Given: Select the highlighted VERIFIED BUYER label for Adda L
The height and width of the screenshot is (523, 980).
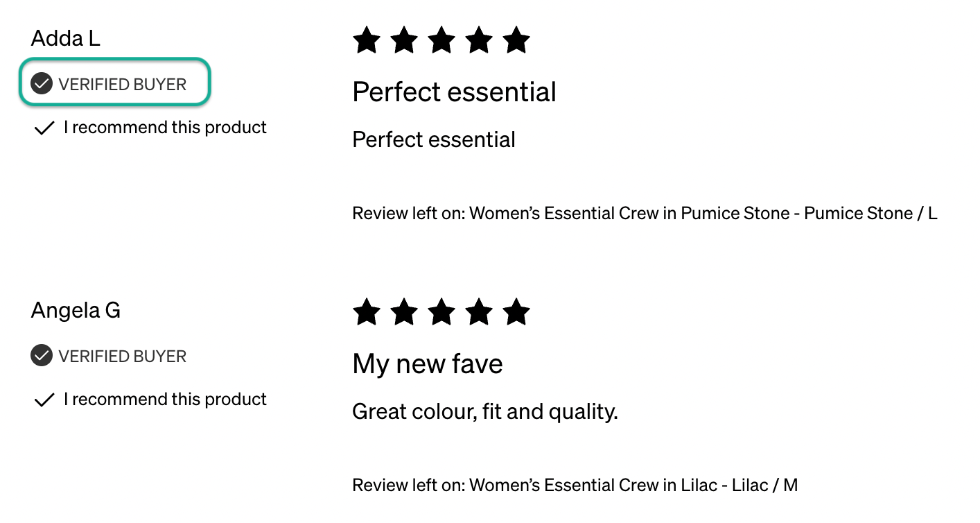Looking at the screenshot, I should (x=123, y=85).
